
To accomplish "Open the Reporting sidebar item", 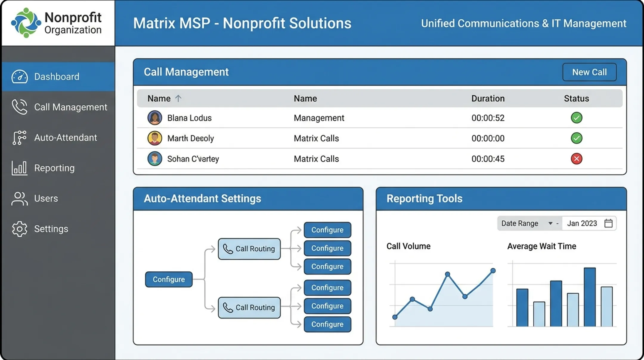I will coord(58,168).
